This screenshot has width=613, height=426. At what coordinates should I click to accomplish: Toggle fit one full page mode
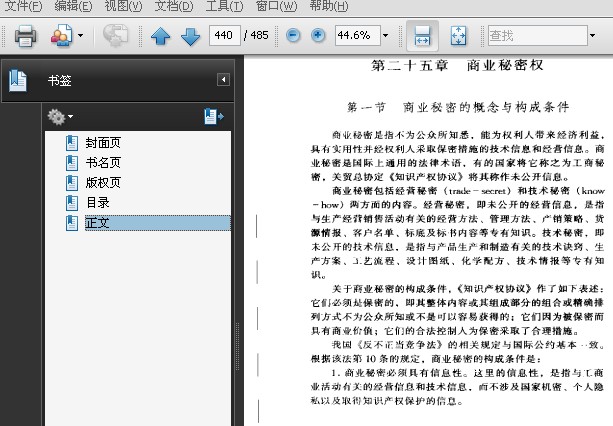pos(458,36)
